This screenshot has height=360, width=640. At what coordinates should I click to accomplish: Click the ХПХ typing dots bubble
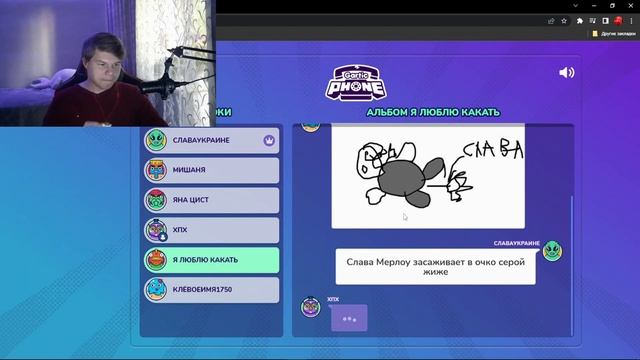point(349,318)
